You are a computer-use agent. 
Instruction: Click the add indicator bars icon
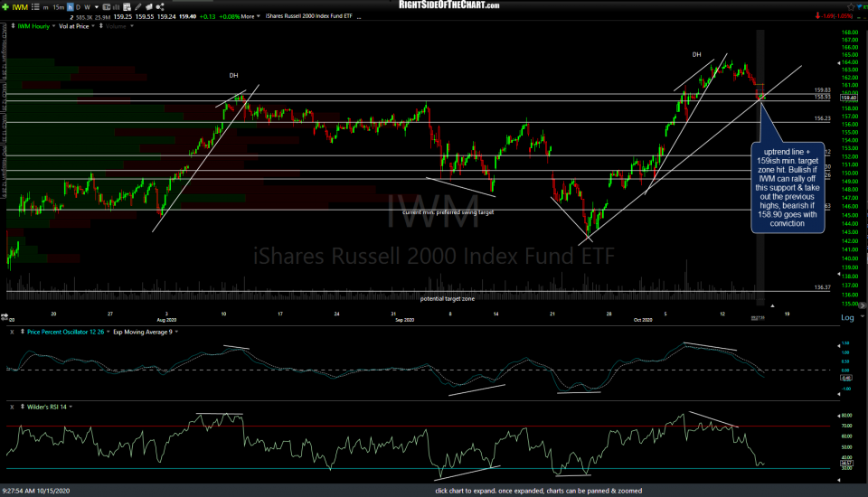117,7
